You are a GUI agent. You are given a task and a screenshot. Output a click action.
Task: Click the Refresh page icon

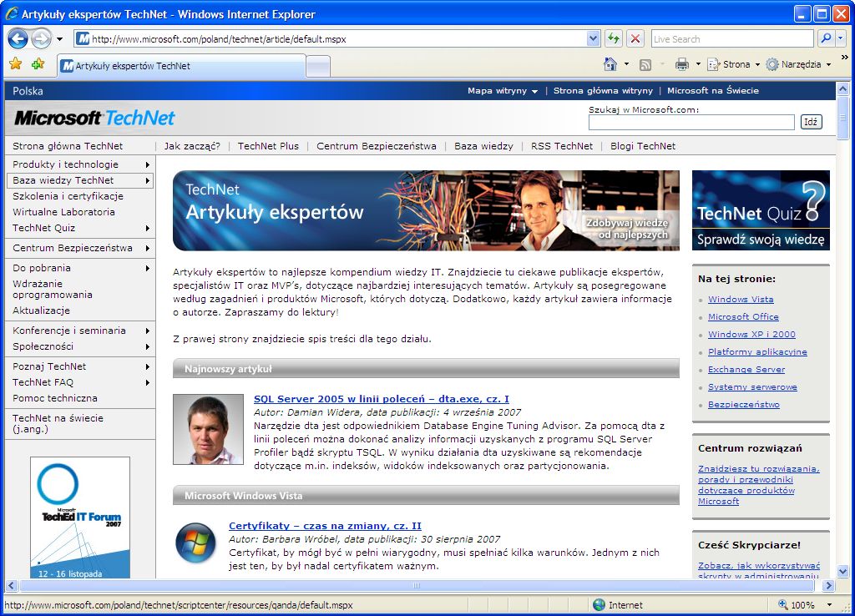614,38
